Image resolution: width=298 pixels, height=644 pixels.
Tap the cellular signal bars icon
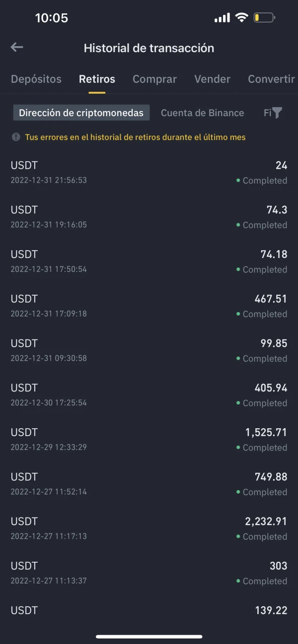coord(222,18)
